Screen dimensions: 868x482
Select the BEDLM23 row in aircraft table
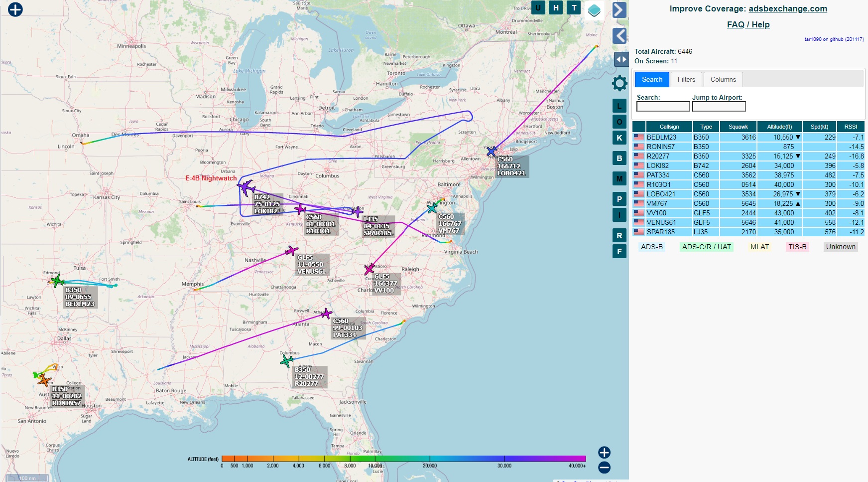click(x=748, y=137)
